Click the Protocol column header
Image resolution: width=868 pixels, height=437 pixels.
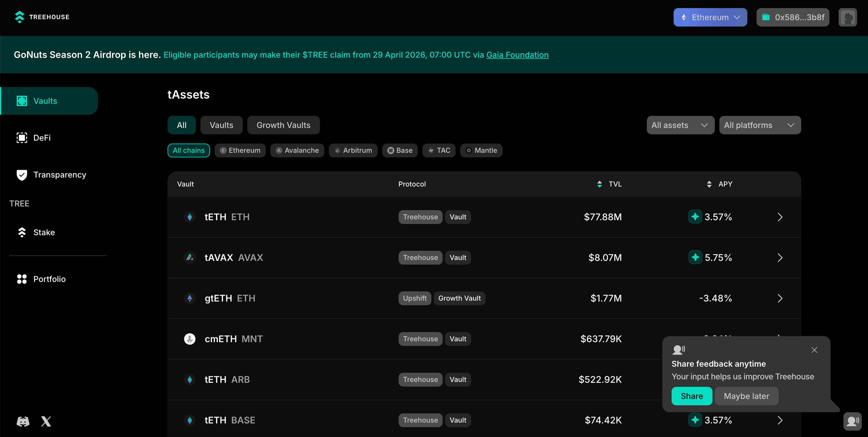click(x=412, y=184)
